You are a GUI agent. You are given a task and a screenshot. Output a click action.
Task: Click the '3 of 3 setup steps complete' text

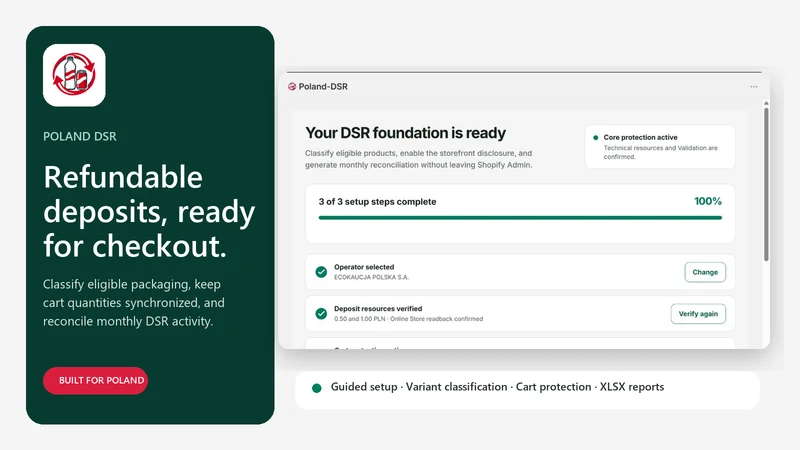pyautogui.click(x=377, y=202)
